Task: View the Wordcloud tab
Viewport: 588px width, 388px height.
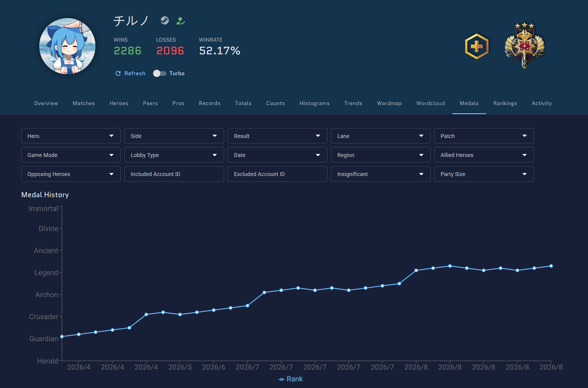Action: coord(430,103)
